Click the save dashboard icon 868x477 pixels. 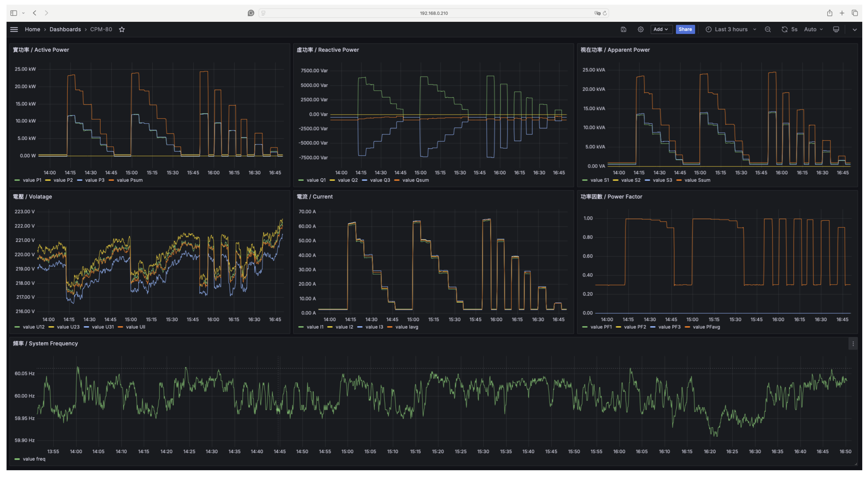coord(623,29)
